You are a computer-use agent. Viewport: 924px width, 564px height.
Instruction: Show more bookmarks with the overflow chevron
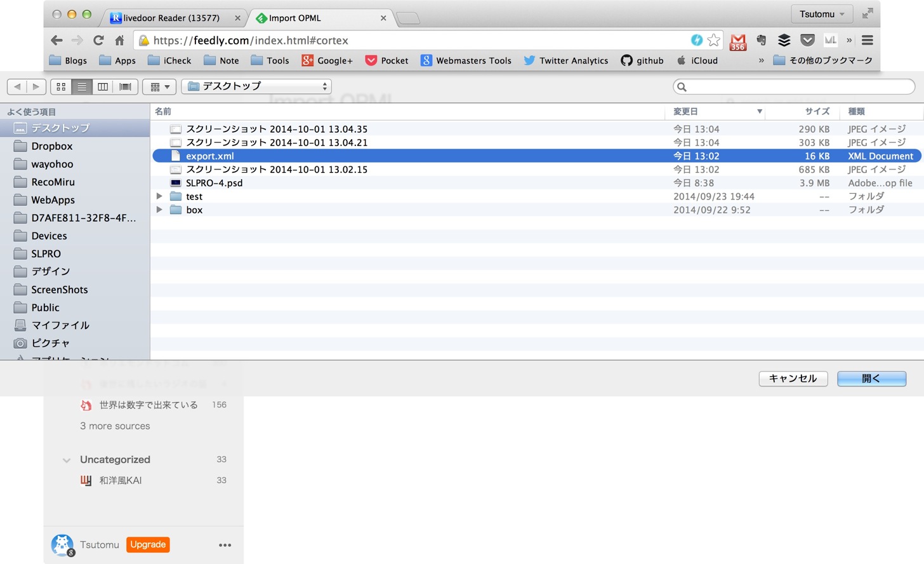[761, 60]
